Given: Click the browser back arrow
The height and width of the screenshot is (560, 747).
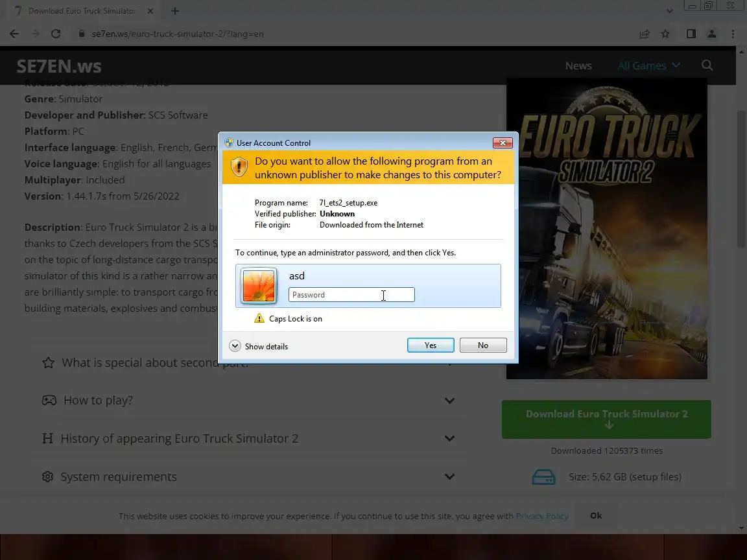Looking at the screenshot, I should (14, 34).
